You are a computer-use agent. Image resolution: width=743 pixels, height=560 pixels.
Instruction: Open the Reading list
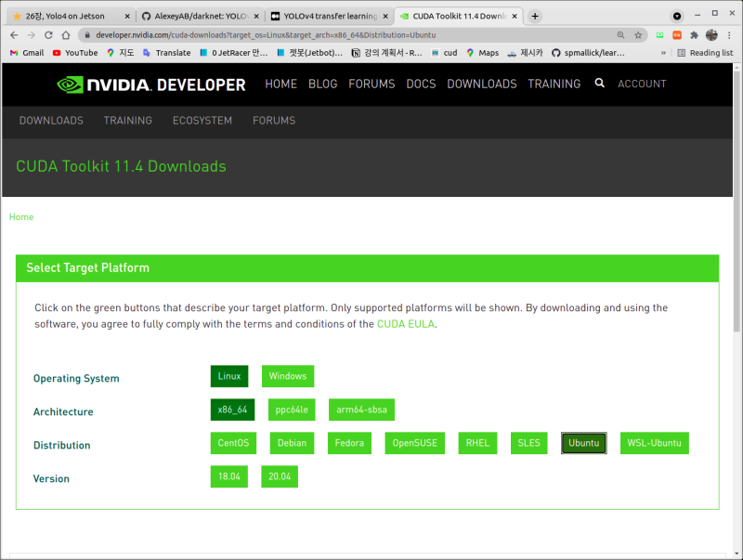(x=705, y=53)
